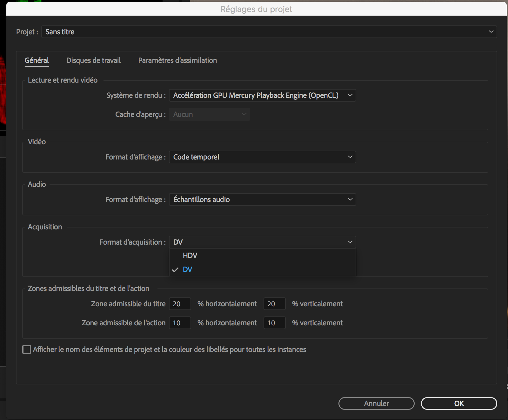This screenshot has height=420, width=508.
Task: Confirm settings with the OK button
Action: pyautogui.click(x=459, y=403)
